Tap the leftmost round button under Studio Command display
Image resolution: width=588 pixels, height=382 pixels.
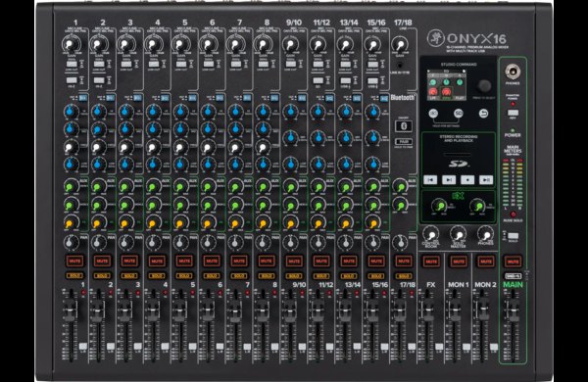433,114
